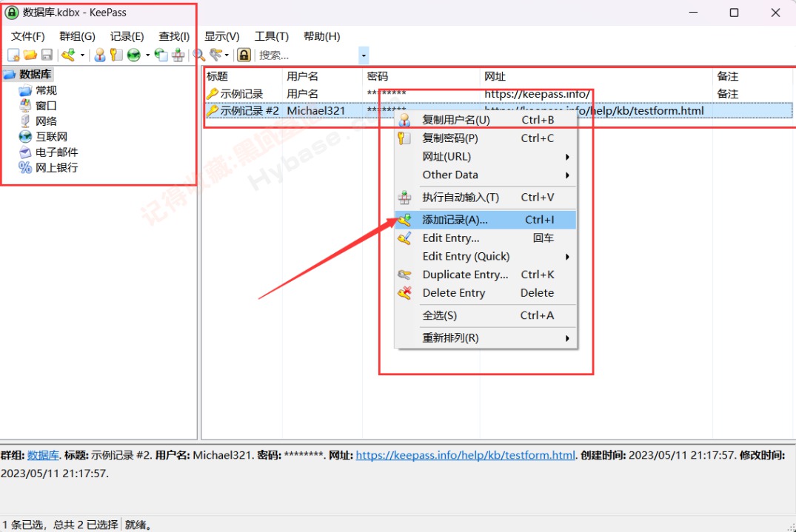
Task: Open the 群组(G) menu
Action: (77, 36)
